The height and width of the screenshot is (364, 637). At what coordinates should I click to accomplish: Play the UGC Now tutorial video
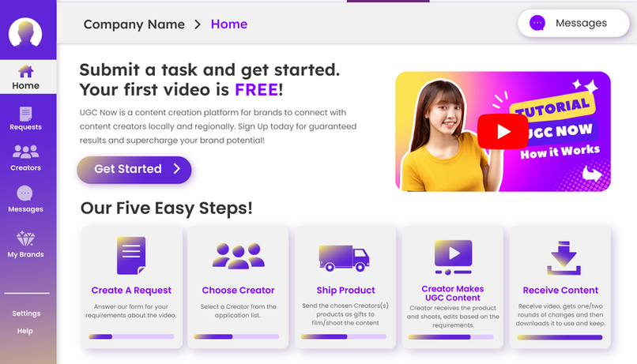point(503,132)
